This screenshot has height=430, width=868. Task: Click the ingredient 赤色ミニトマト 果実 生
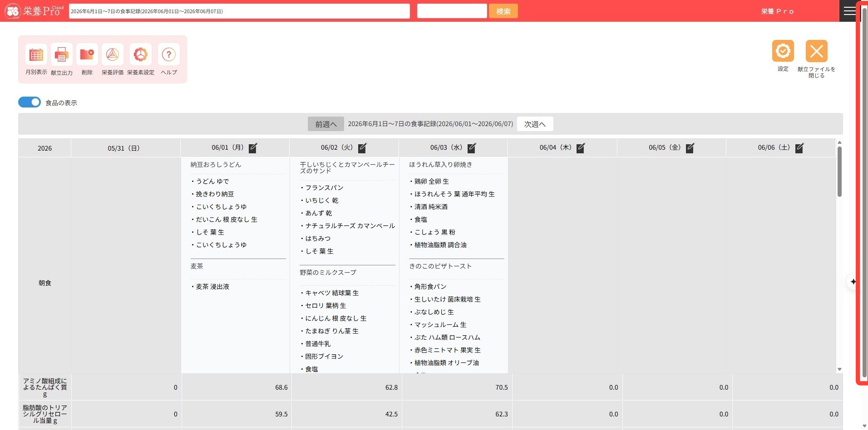[448, 350]
